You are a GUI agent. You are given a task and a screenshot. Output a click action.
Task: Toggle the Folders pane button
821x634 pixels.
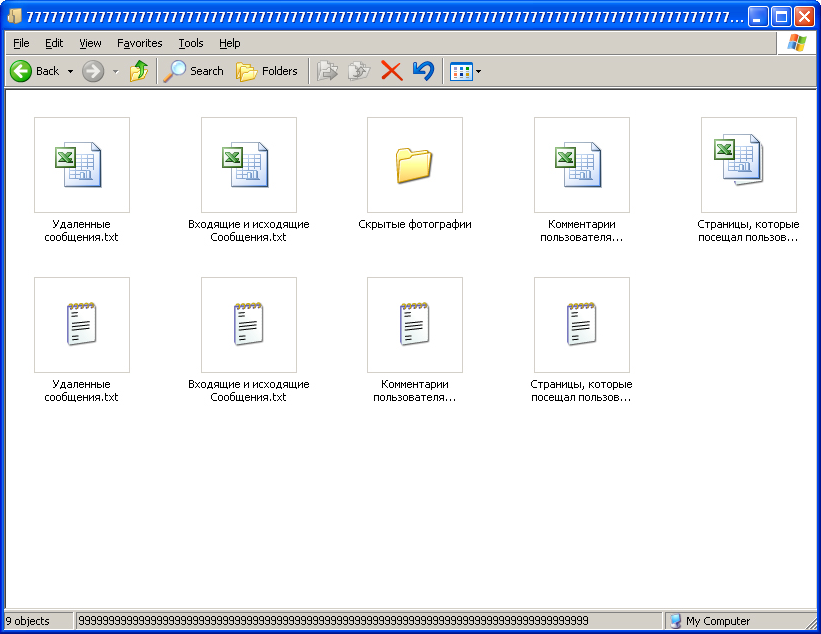pyautogui.click(x=267, y=71)
